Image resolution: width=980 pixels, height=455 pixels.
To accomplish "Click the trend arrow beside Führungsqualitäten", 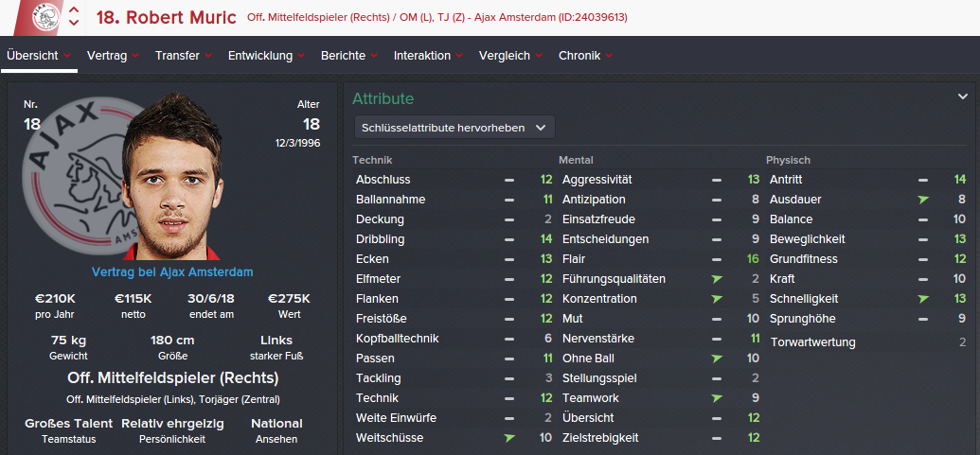I will point(717,279).
